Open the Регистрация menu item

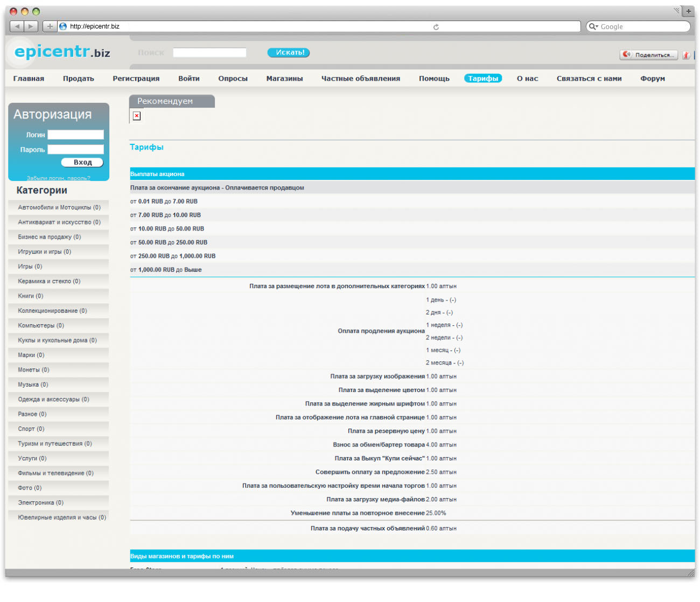click(x=136, y=79)
